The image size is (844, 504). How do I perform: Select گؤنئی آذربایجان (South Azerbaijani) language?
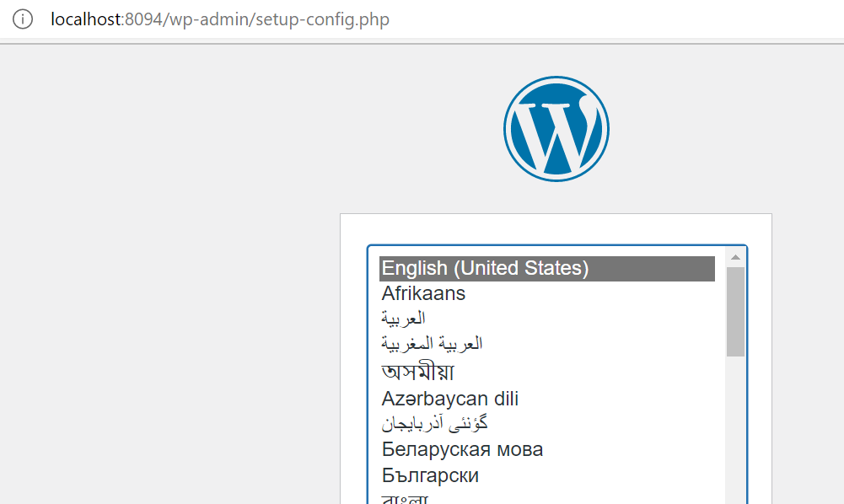pos(547,424)
